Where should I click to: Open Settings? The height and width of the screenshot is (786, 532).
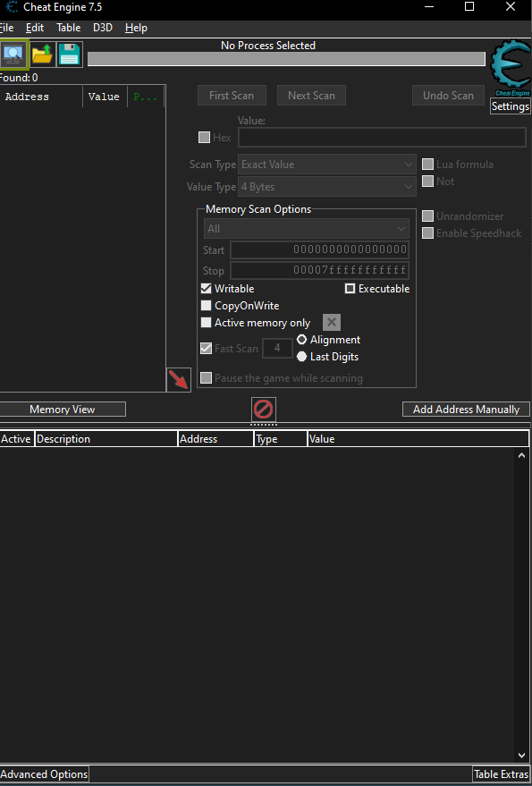point(511,106)
